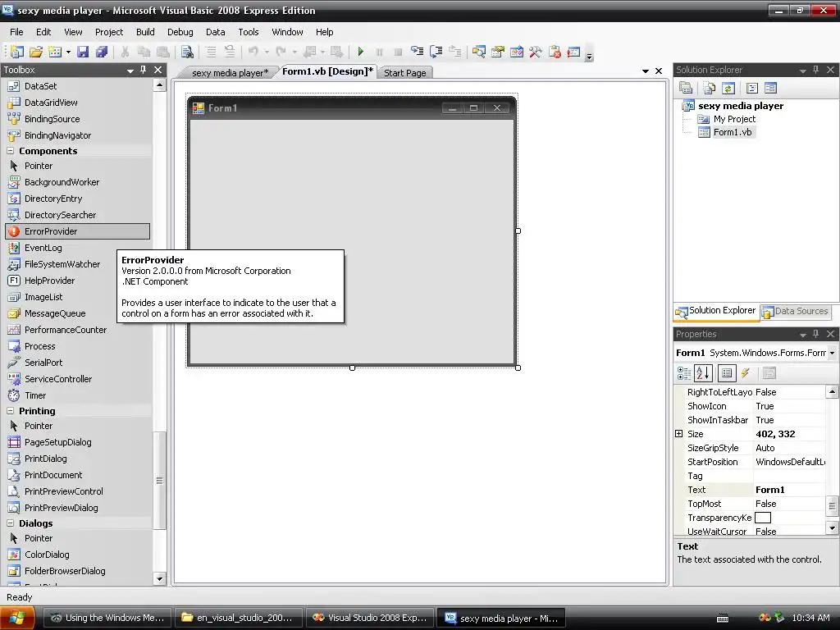The width and height of the screenshot is (840, 630).
Task: Open Solution Explorer from the main toolbar
Action: tap(479, 52)
